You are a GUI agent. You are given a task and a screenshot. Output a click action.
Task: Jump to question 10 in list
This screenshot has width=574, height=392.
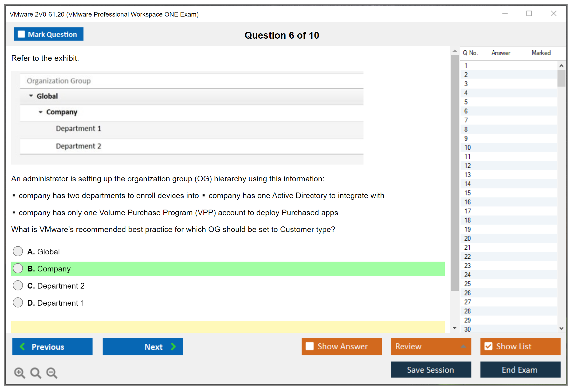467,147
